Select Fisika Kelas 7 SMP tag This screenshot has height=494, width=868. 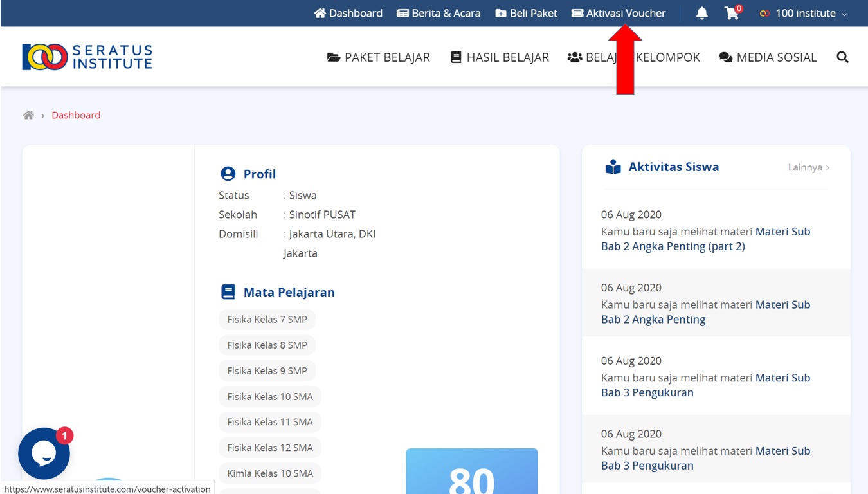pos(267,320)
